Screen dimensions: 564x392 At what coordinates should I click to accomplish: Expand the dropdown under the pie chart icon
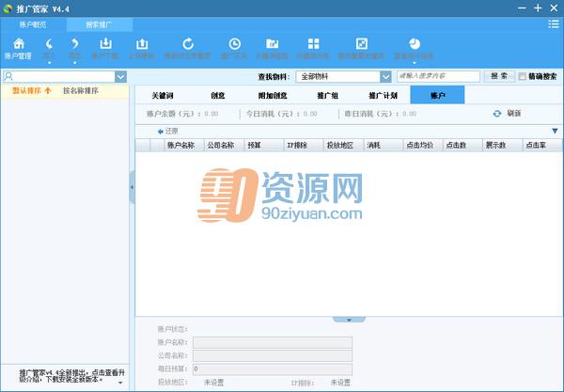pyautogui.click(x=415, y=63)
